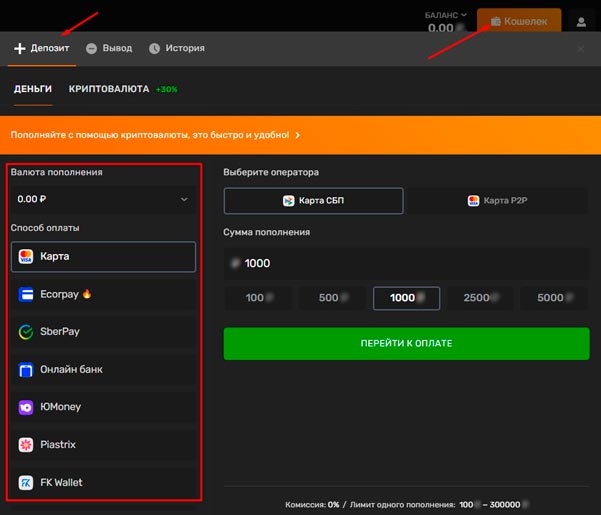Select the SberPay payment method

(x=103, y=332)
